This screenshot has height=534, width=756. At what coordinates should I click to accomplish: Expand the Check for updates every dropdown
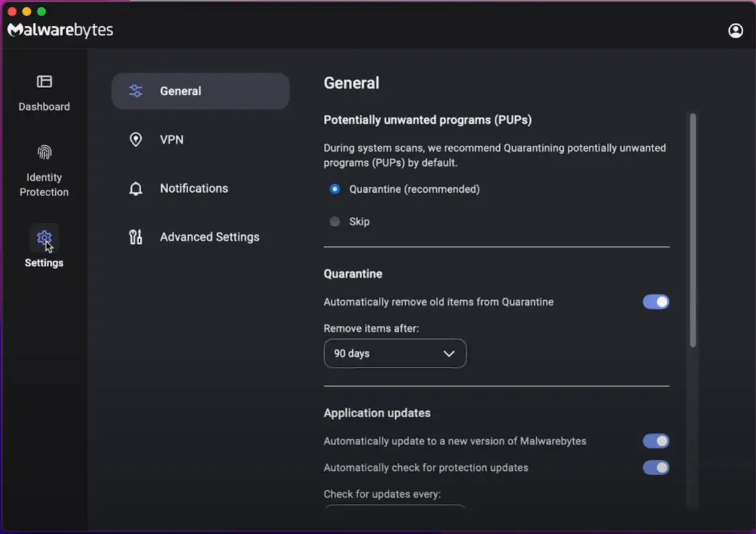(x=395, y=506)
